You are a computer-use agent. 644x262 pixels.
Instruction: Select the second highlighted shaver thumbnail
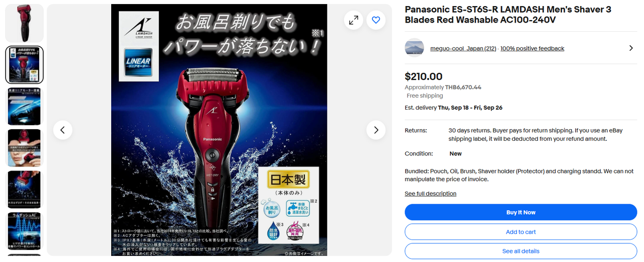click(x=25, y=65)
